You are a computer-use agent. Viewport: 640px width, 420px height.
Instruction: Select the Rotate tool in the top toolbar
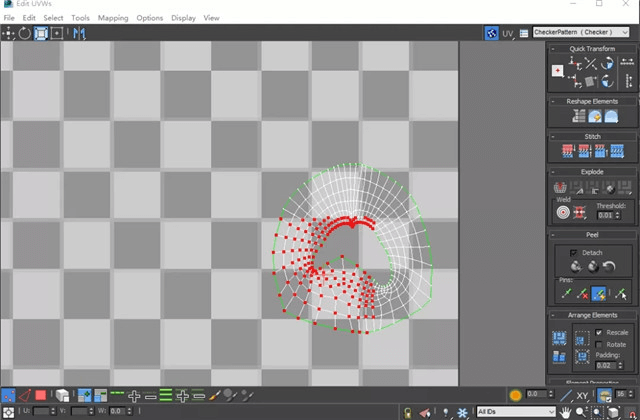[24, 33]
